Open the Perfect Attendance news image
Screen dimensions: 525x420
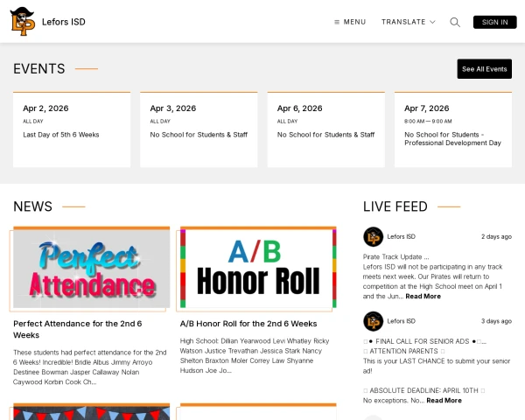coord(91,268)
